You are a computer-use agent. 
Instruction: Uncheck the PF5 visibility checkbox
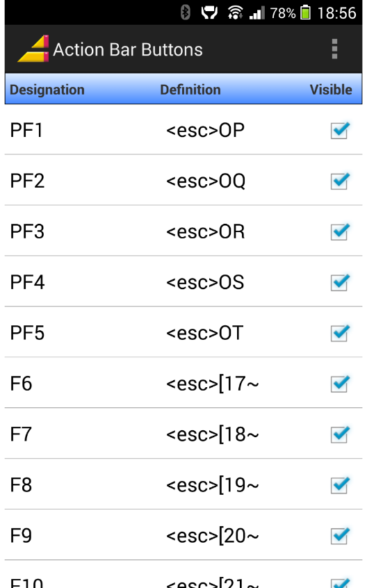[340, 333]
